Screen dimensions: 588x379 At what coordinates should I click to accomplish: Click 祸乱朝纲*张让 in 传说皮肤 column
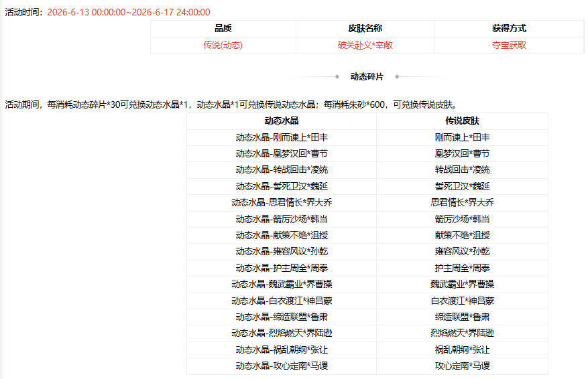462,350
